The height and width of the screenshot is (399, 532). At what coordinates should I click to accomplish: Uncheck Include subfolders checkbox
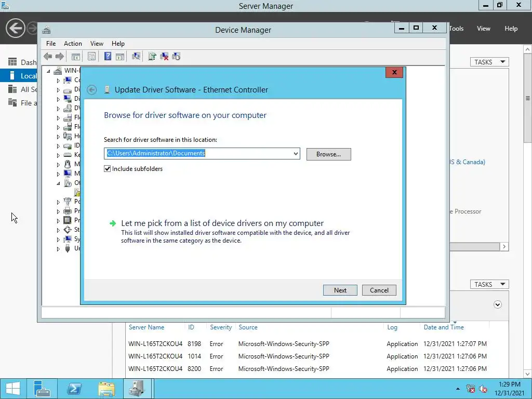pos(107,169)
